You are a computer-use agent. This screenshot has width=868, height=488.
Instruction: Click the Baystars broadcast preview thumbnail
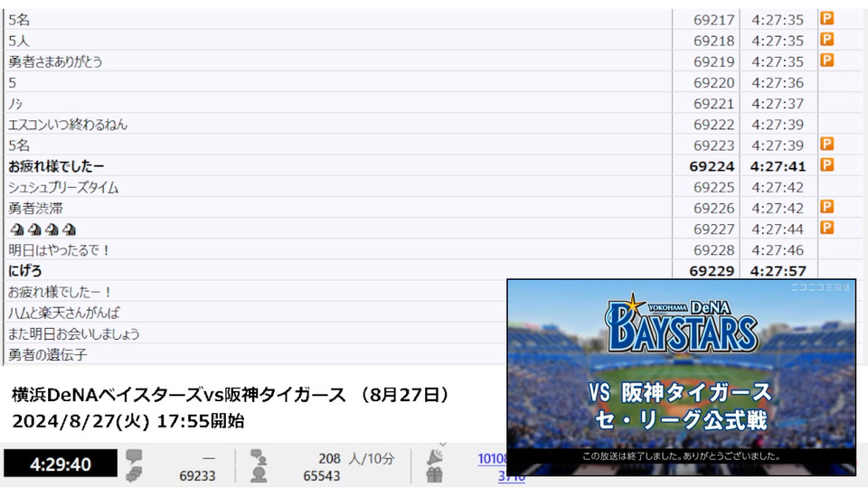pyautogui.click(x=682, y=378)
